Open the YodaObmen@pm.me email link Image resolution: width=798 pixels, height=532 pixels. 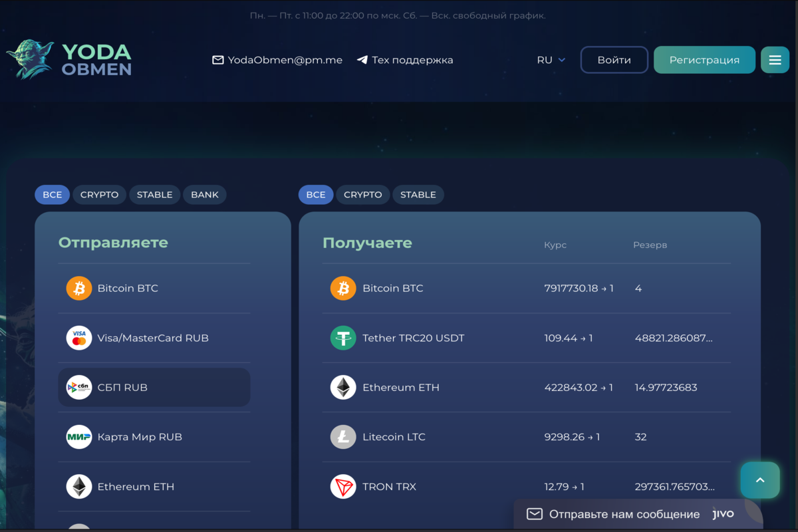[277, 60]
